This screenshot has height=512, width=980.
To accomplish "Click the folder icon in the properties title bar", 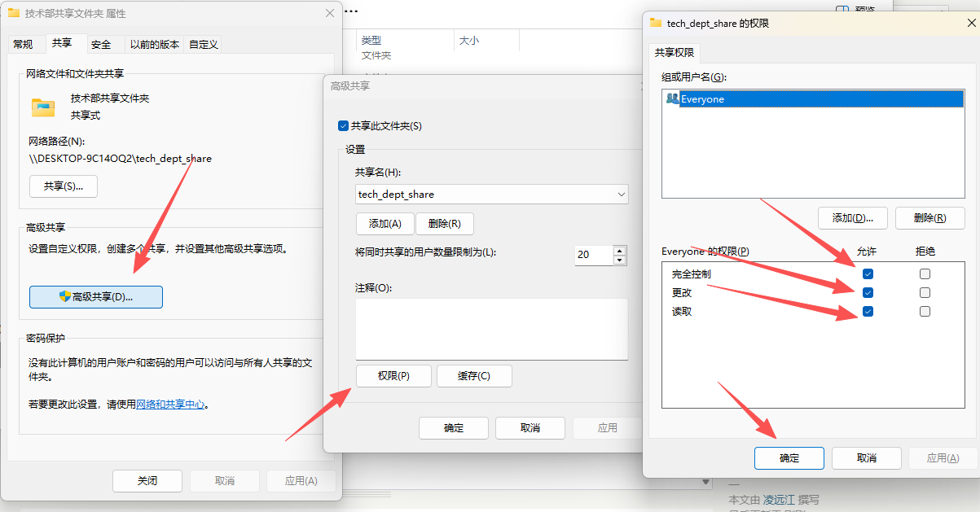I will coord(14,13).
